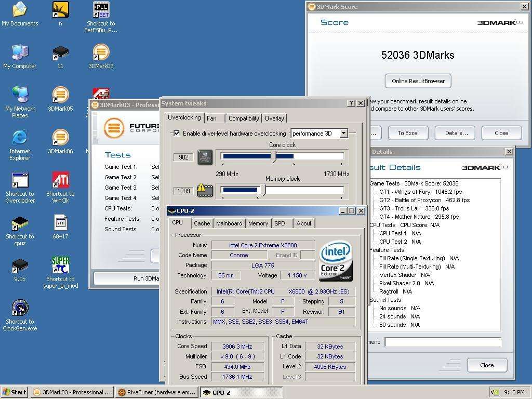
Task: Select the GT2 - Battle of Proxycon result
Action: tap(424, 200)
